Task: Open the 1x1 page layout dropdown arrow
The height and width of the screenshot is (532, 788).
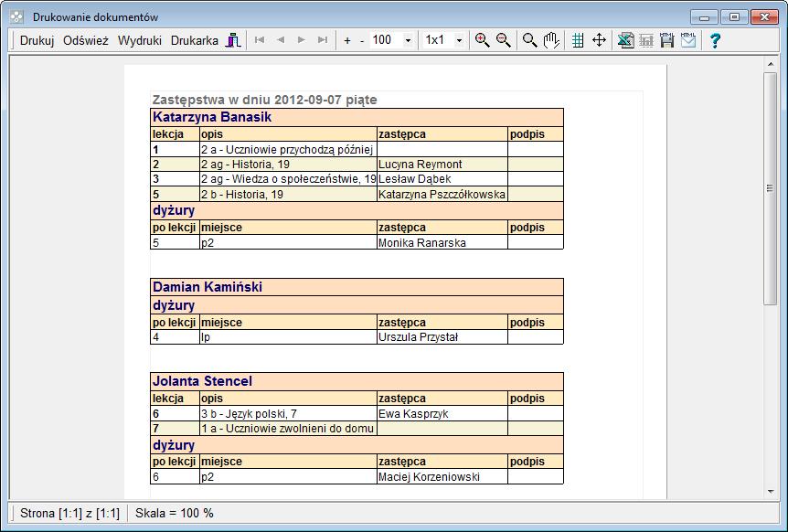Action: pyautogui.click(x=459, y=40)
